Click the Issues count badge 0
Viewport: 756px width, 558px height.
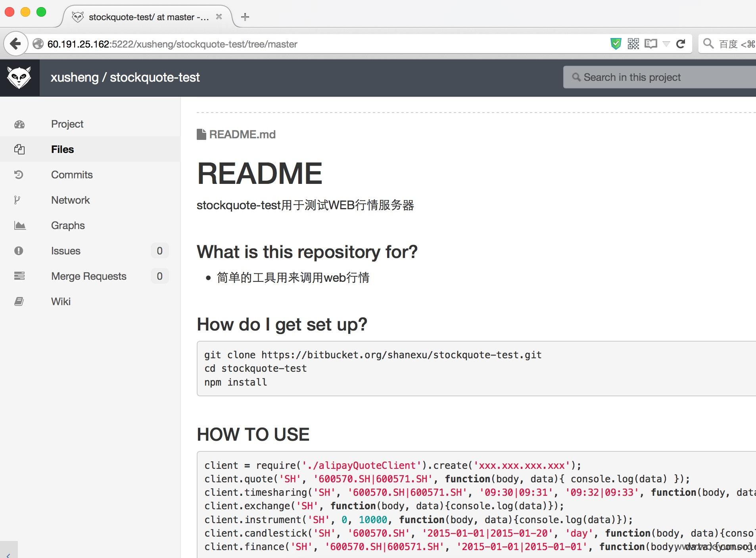[159, 251]
